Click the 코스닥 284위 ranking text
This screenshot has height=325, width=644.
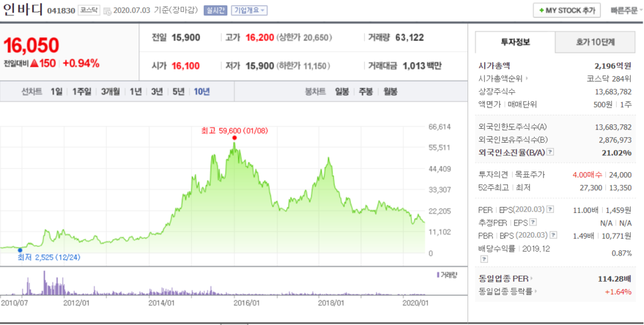[x=609, y=78]
